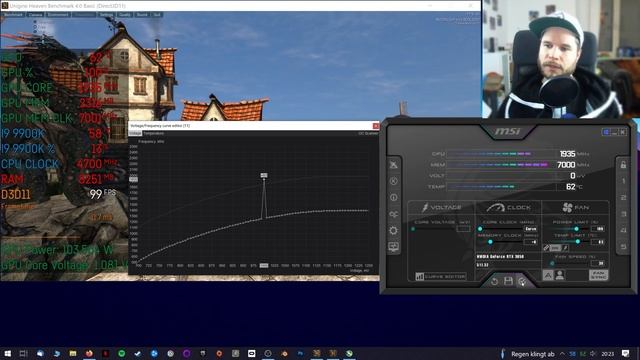Viewport: 640px width, 360px height.
Task: Select profile slot 3 in Afterburner
Action: 623,214
